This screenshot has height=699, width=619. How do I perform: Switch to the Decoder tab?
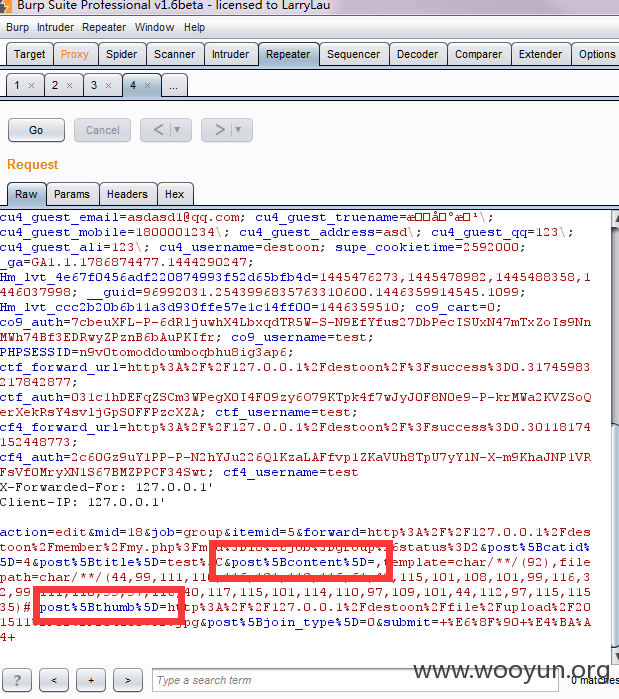[x=418, y=54]
